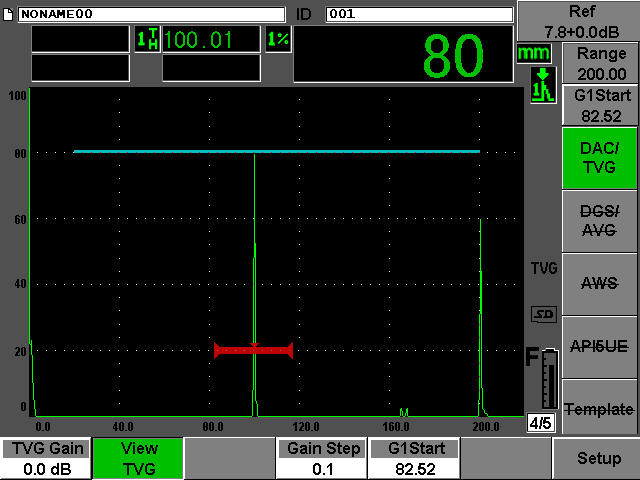
Task: Select the API5UE option
Action: point(598,347)
